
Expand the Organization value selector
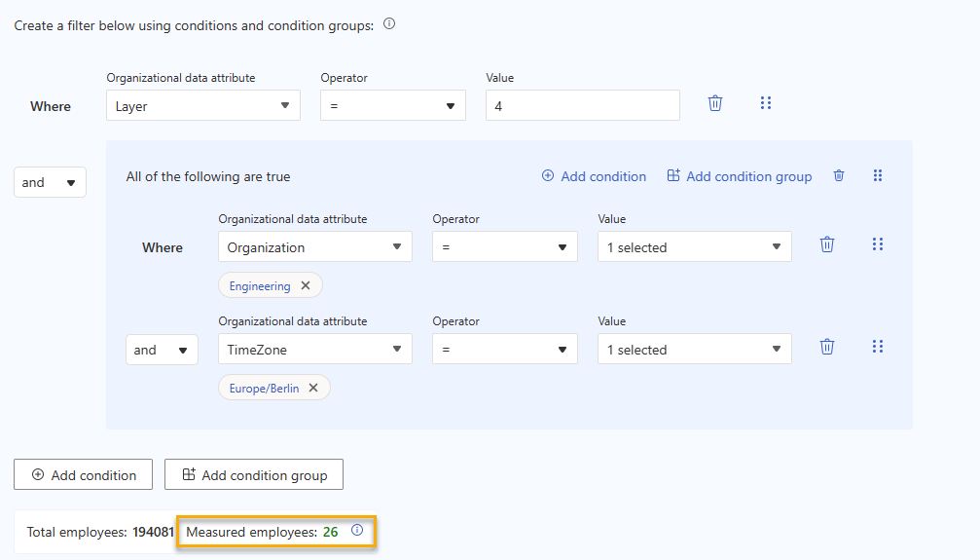pyautogui.click(x=694, y=247)
